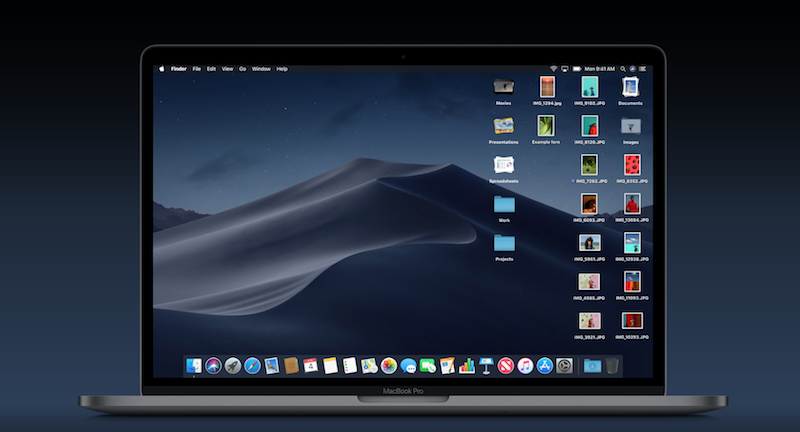Select the IMG_1294.jpg thumbnail on desktop
The image size is (800, 432).
546,87
